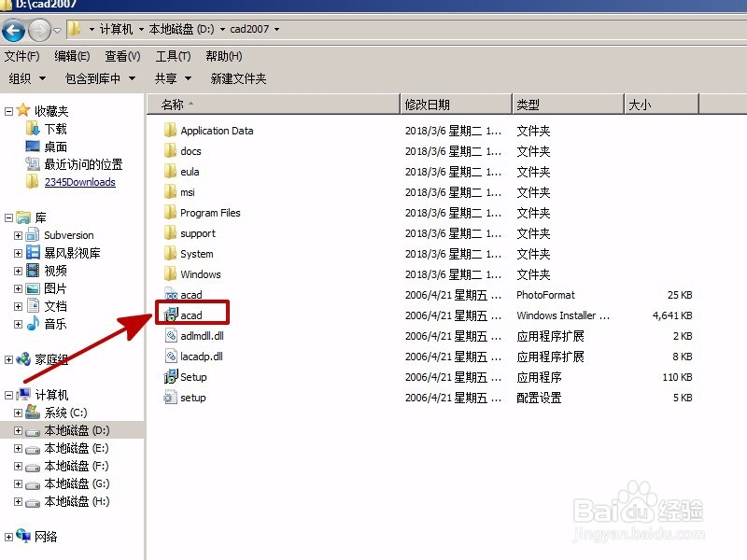Image resolution: width=747 pixels, height=560 pixels.
Task: Sort by the 修改日期 column header
Action: click(x=457, y=105)
